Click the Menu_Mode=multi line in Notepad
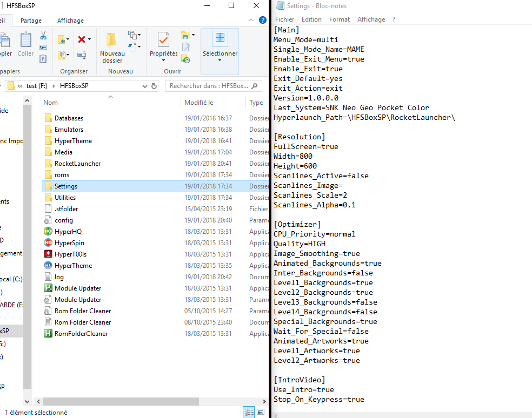532x418 pixels. [305, 39]
